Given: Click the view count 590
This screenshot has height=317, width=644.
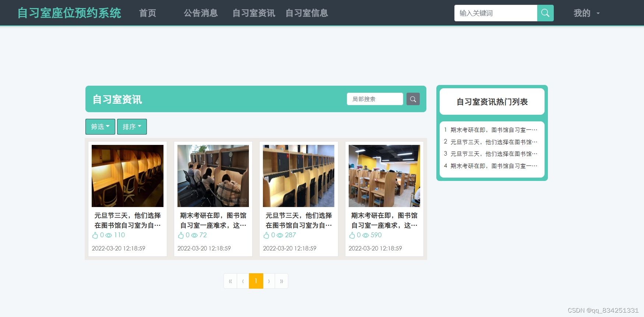Looking at the screenshot, I should pyautogui.click(x=376, y=235).
